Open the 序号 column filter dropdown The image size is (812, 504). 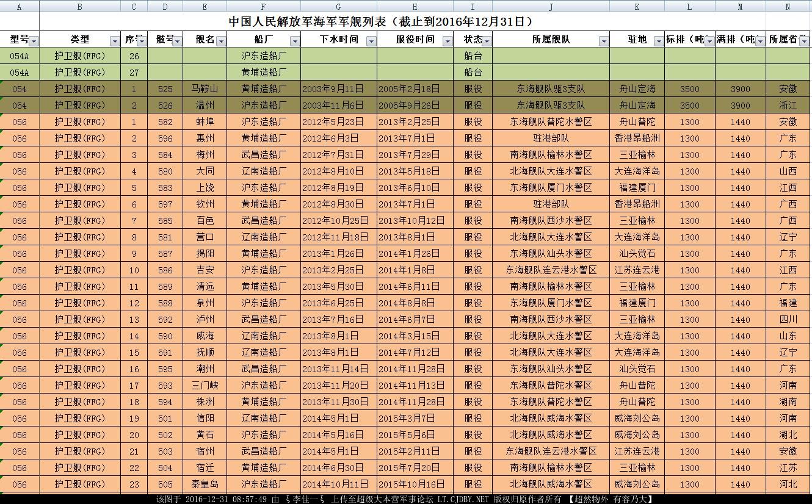(x=142, y=41)
